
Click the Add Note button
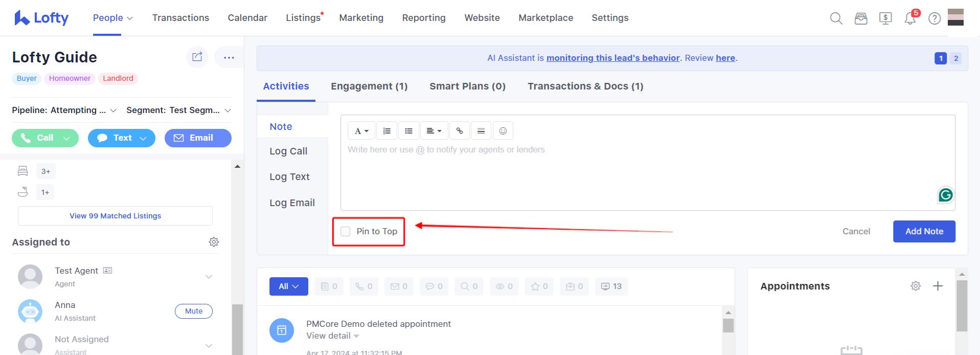[924, 231]
